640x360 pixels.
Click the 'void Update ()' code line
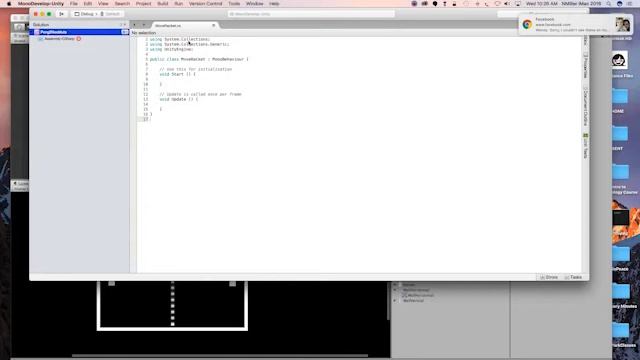coord(178,99)
